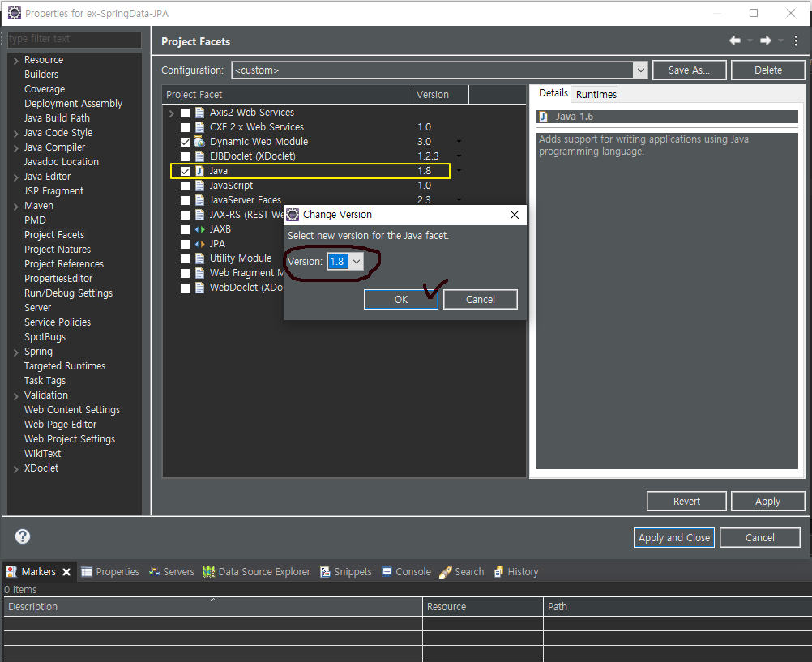
Task: Open the Snippets view tab
Action: (x=346, y=572)
